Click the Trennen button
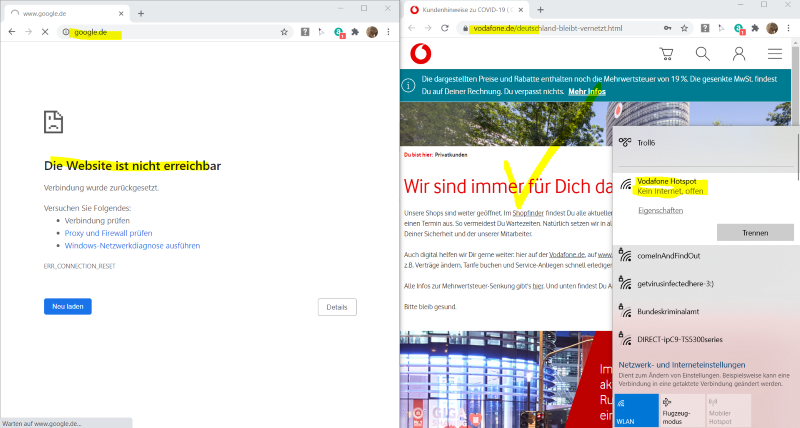 [755, 233]
